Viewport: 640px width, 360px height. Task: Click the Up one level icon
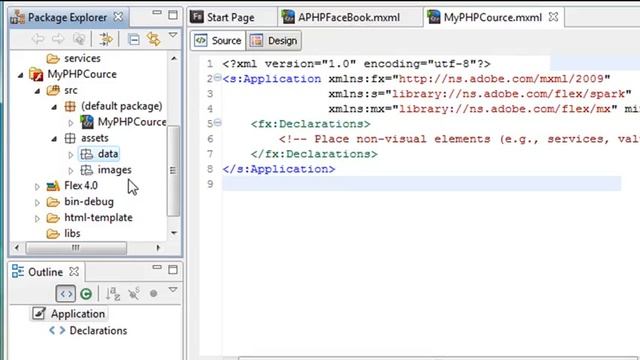click(x=79, y=39)
